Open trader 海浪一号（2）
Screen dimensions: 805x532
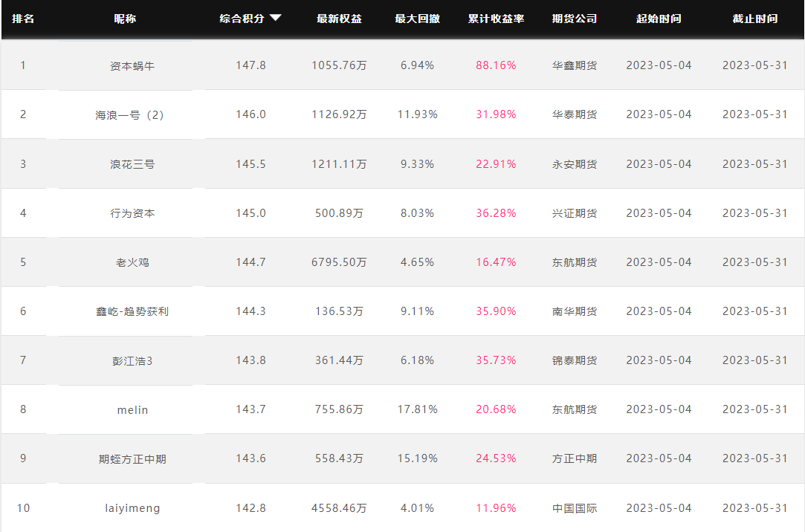coord(129,115)
